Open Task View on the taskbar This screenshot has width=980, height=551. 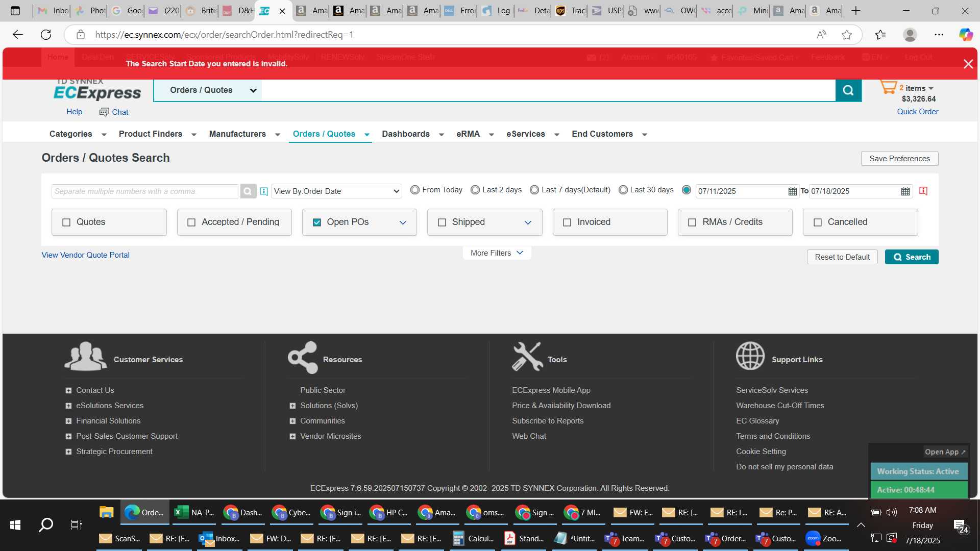(76, 524)
